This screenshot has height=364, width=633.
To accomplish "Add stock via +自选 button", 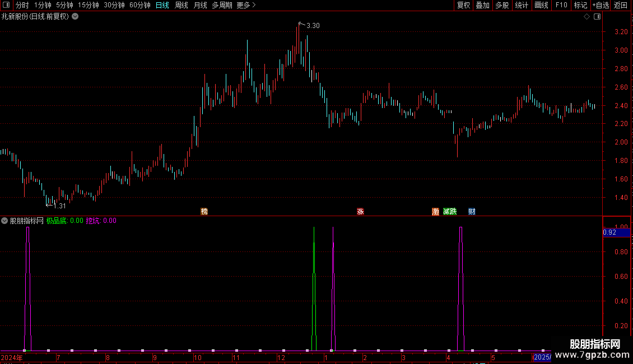I will click(601, 5).
